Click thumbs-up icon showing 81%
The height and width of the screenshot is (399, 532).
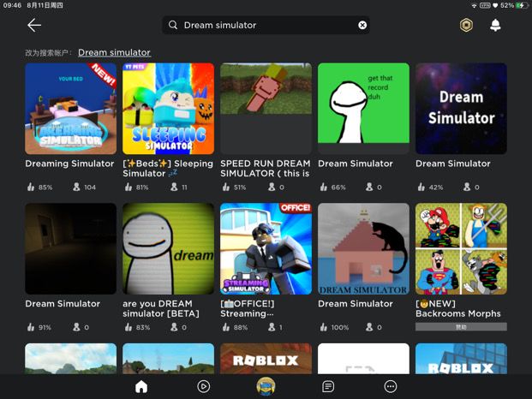(129, 187)
